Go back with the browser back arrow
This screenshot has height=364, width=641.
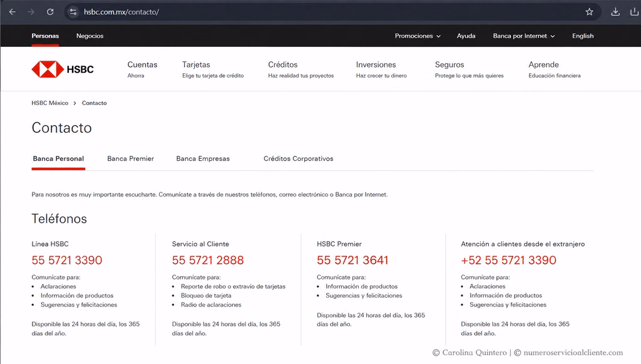[13, 12]
